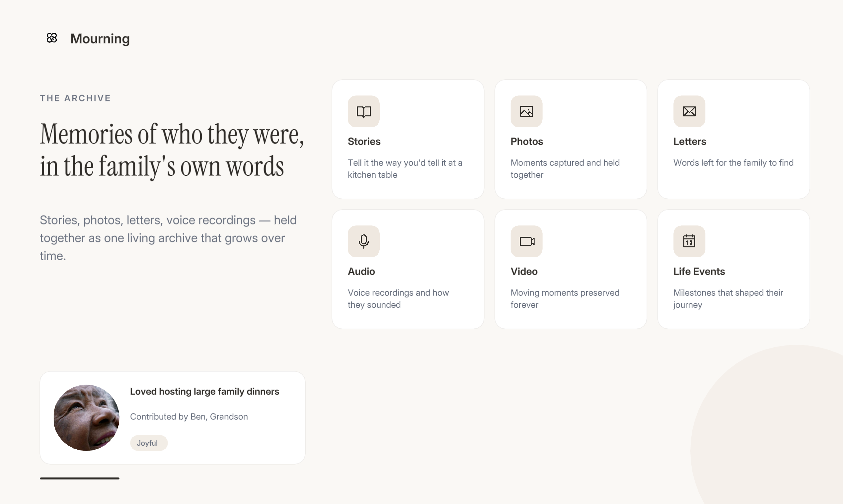Image resolution: width=843 pixels, height=504 pixels.
Task: Click 'Loved hosting large family dinners' title
Action: pyautogui.click(x=205, y=392)
